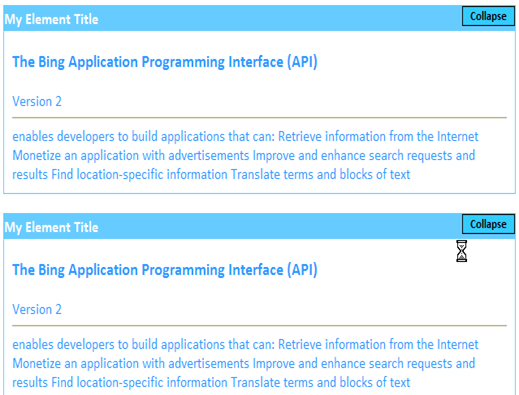This screenshot has width=519, height=395.
Task: Click the first panel's blue header bar
Action: point(259,18)
